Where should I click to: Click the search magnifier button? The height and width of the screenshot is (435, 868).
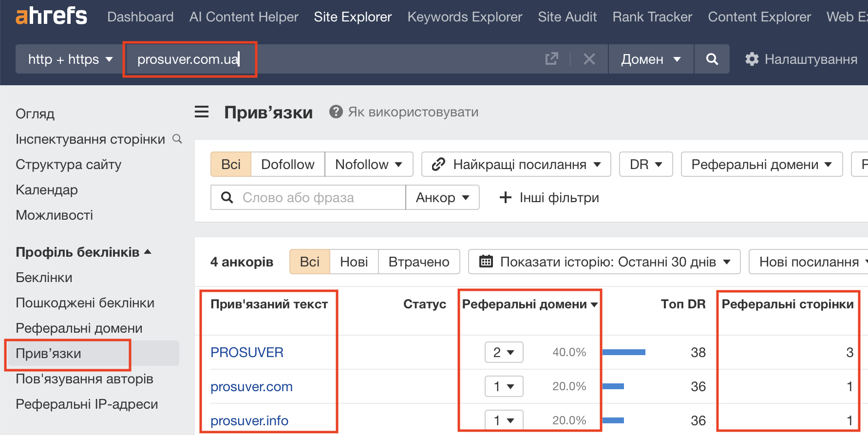(712, 59)
